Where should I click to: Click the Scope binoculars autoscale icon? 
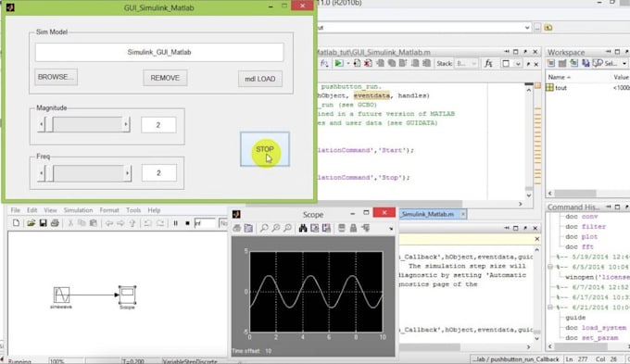pos(303,228)
